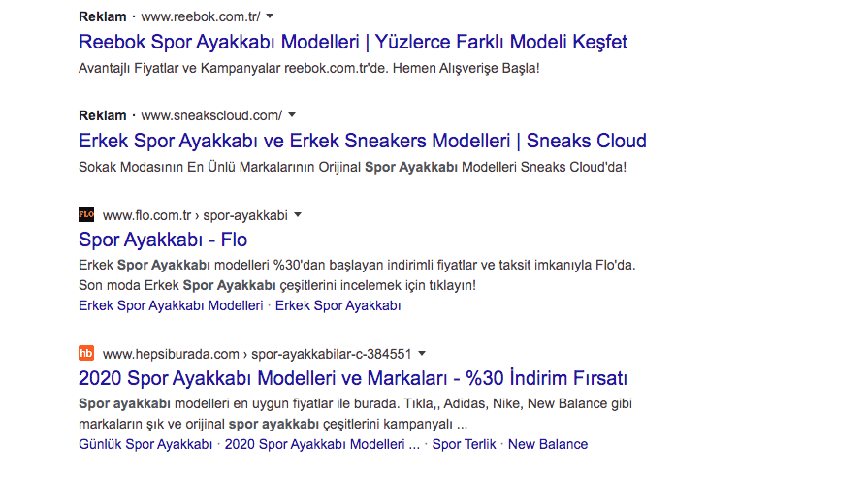Click the Flo favicon icon
Viewport: 868px width, 479px height.
[86, 214]
